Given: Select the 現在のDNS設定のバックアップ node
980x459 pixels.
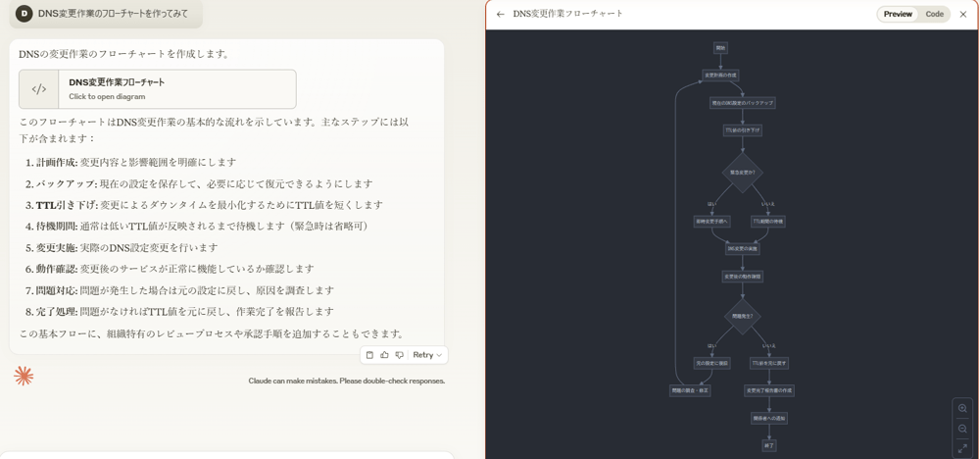Looking at the screenshot, I should pos(743,103).
